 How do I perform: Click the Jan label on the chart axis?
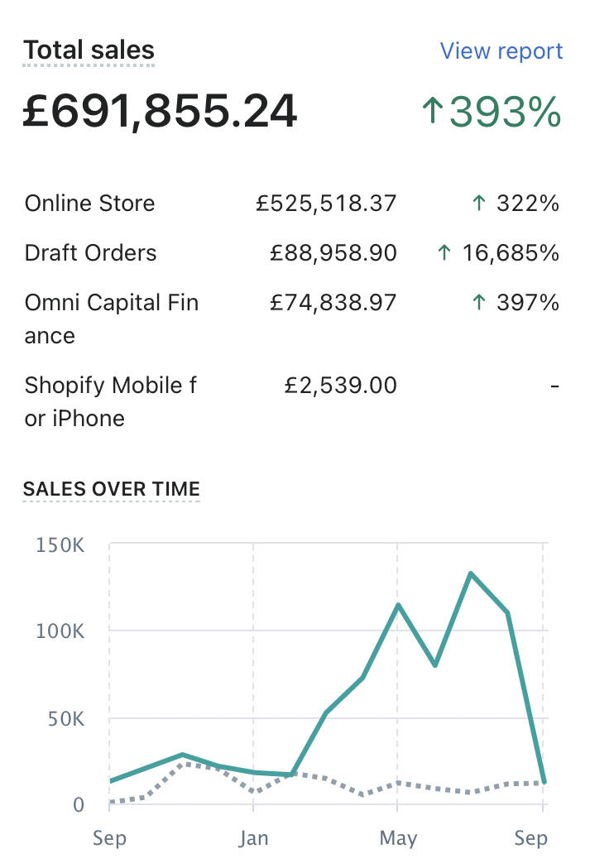click(253, 838)
